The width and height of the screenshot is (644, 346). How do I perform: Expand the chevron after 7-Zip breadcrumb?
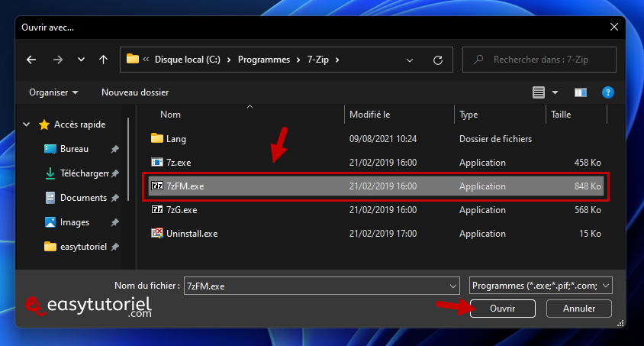point(337,60)
